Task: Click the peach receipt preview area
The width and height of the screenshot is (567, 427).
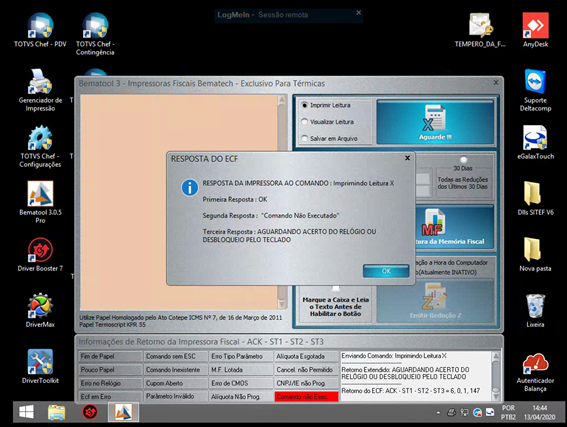Action: [x=179, y=202]
